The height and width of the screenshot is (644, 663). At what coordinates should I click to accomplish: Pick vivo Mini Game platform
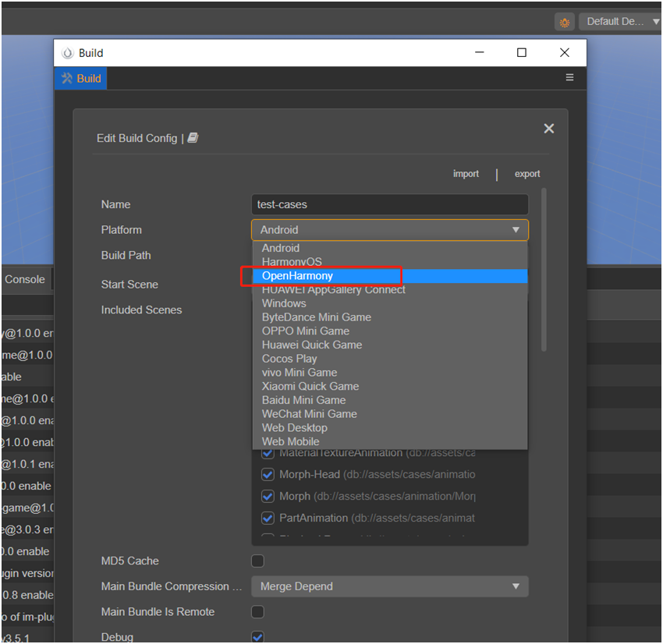390,373
